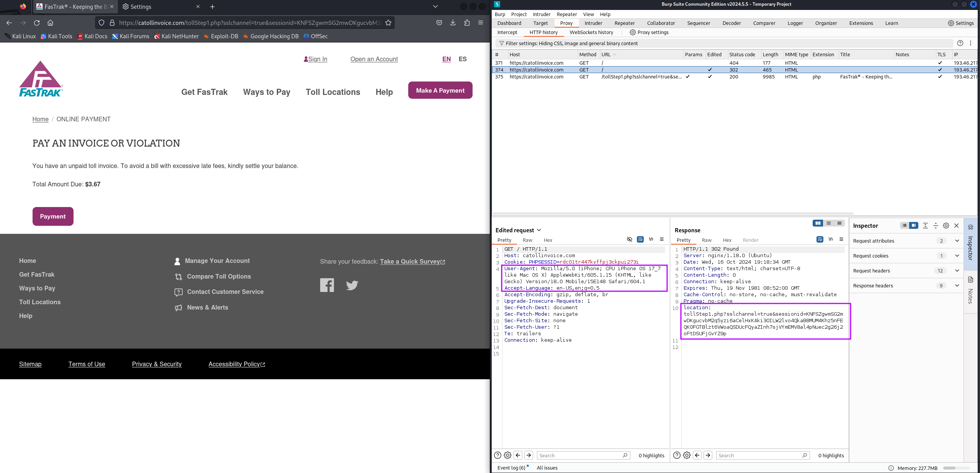
Task: Bookmark this page star icon
Action: pyautogui.click(x=388, y=23)
